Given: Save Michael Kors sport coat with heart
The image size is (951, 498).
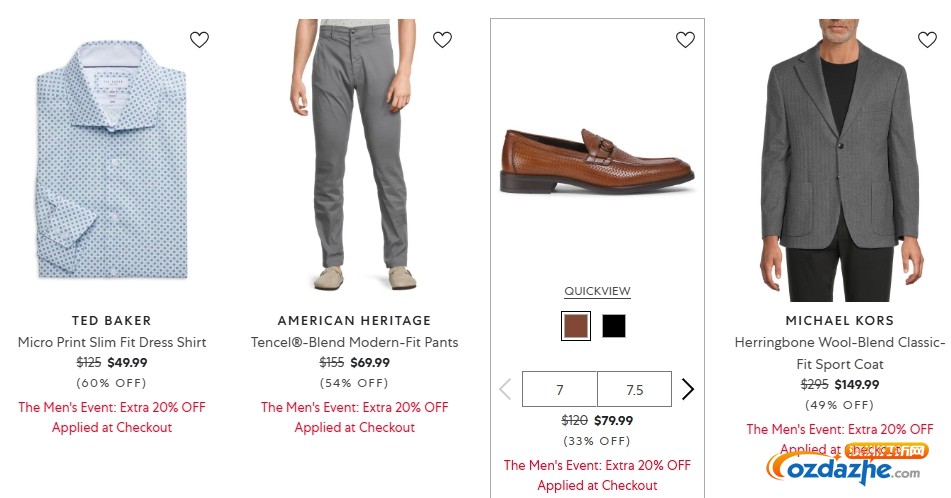Looking at the screenshot, I should coord(927,40).
